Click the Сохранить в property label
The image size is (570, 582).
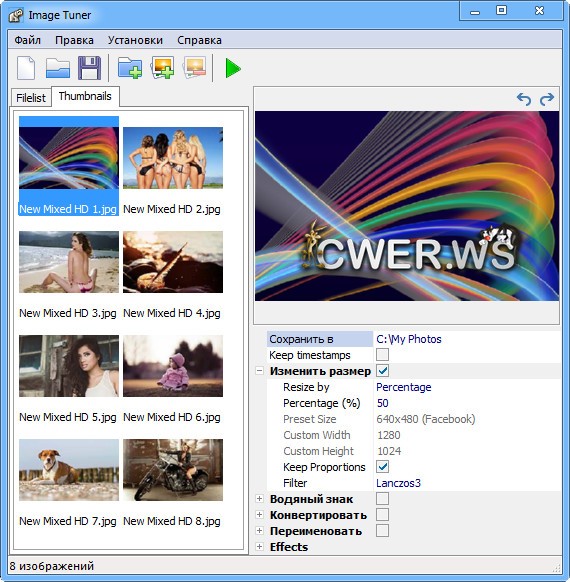301,339
